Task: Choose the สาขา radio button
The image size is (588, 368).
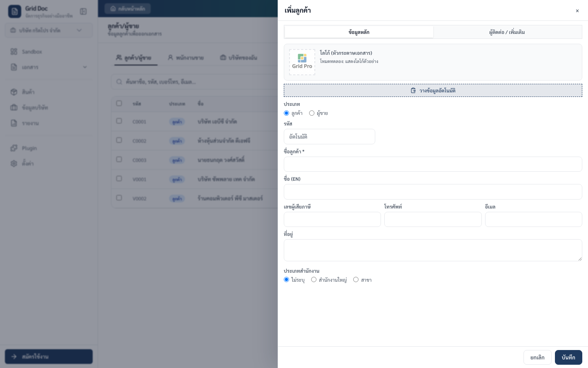Action: 356,280
